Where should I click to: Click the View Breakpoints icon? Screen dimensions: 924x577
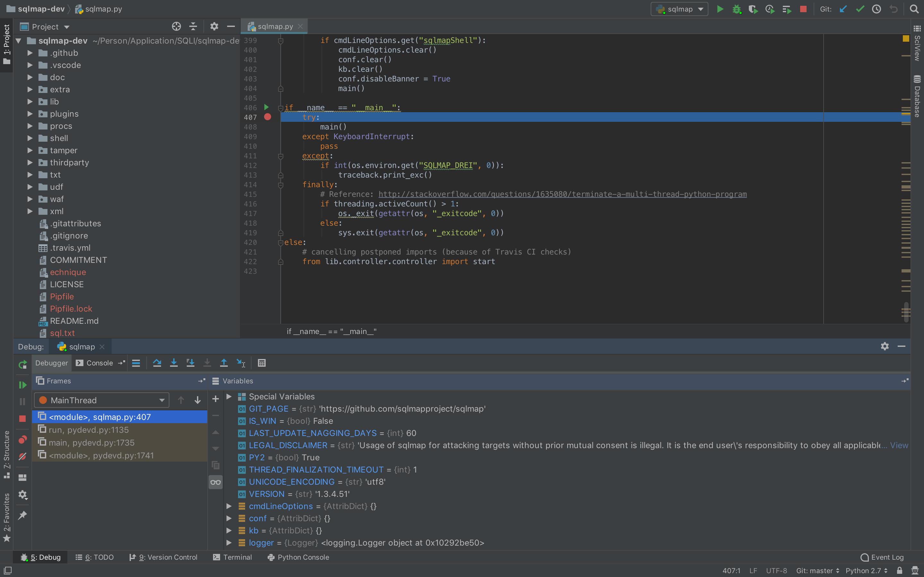coord(22,440)
